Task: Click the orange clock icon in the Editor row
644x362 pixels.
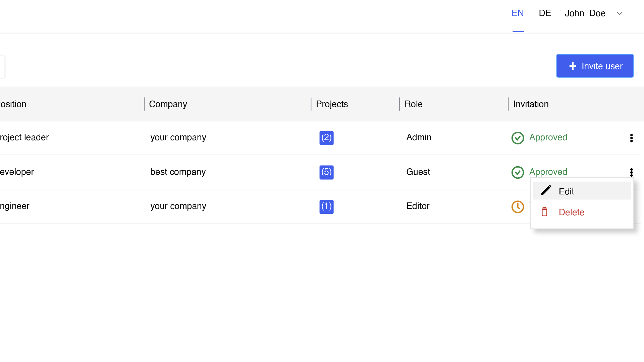Action: tap(518, 206)
